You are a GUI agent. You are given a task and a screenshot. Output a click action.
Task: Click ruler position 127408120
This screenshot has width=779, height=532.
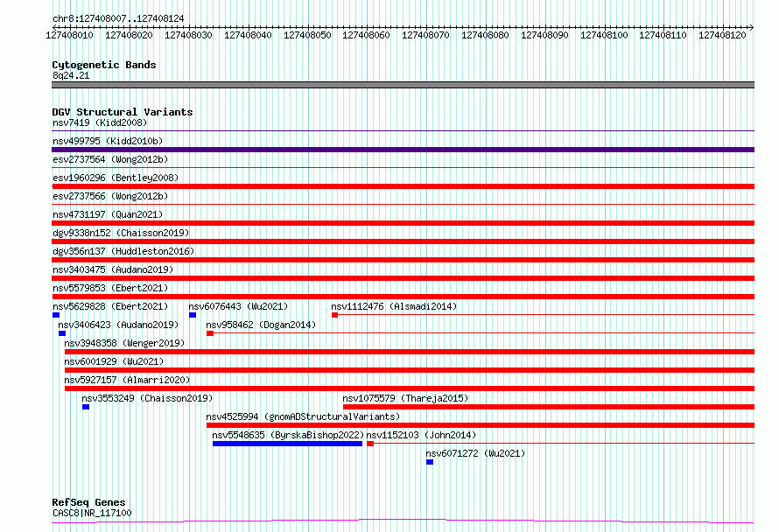[722, 35]
